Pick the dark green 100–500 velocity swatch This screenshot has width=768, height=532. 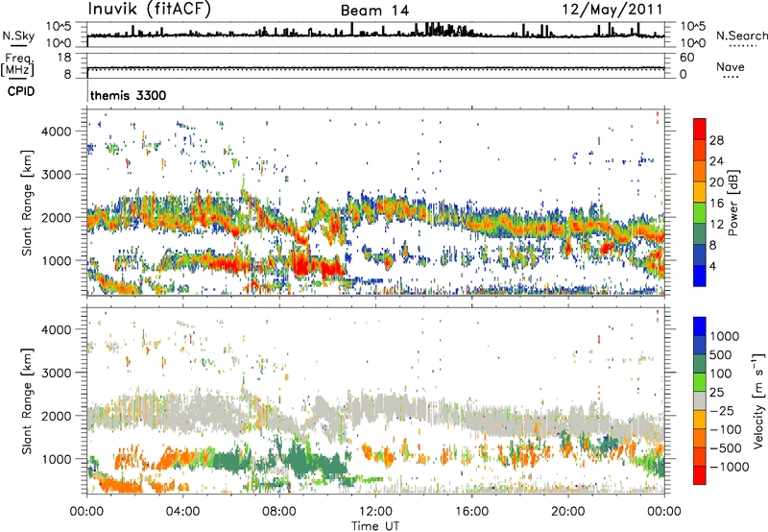[700, 365]
